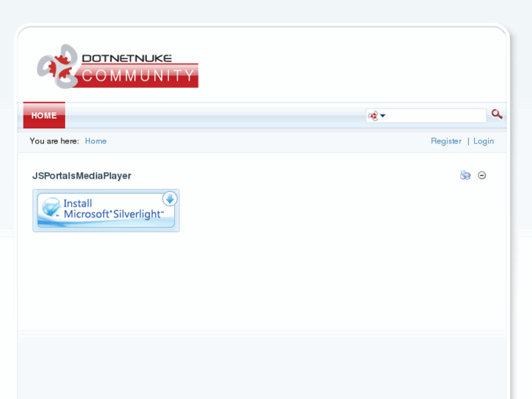Open the HOME navigation tab
Screen dimensions: 532x399
click(x=44, y=116)
